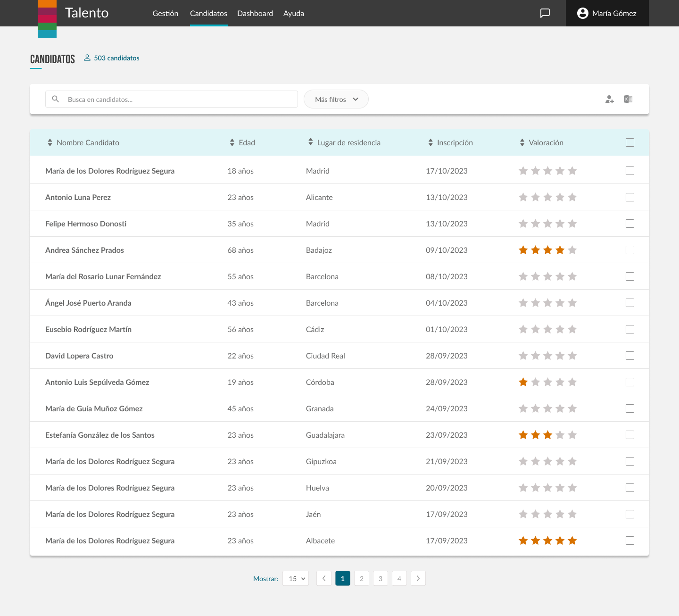This screenshot has width=679, height=616.
Task: Tick the checkbox for Andrea Sánchez Prados
Action: click(630, 250)
